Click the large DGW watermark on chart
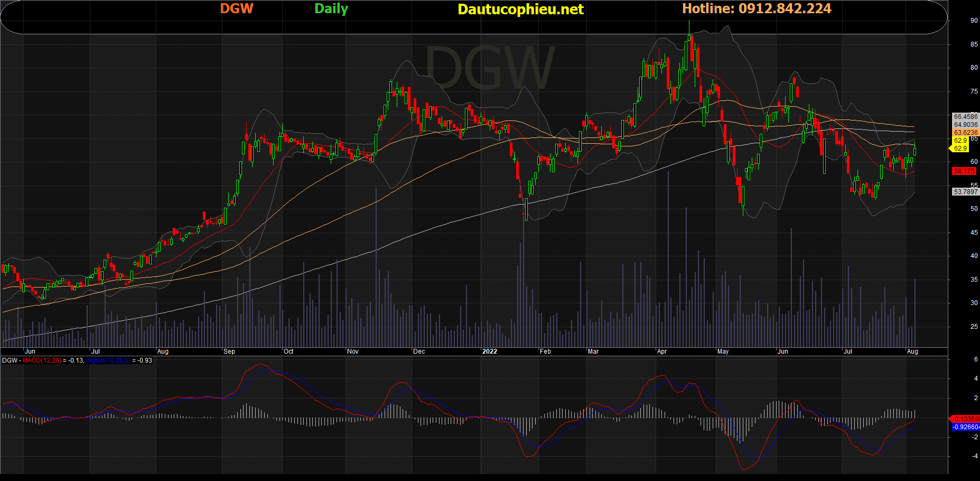This screenshot has width=980, height=481. 490,69
